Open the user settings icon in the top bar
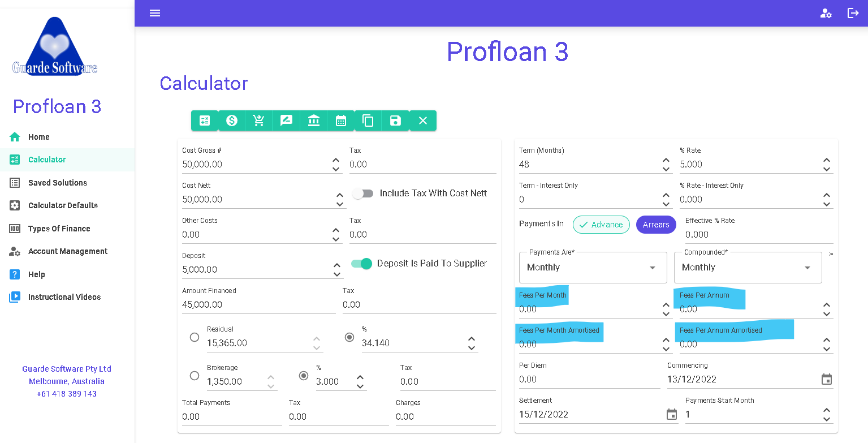 point(826,13)
